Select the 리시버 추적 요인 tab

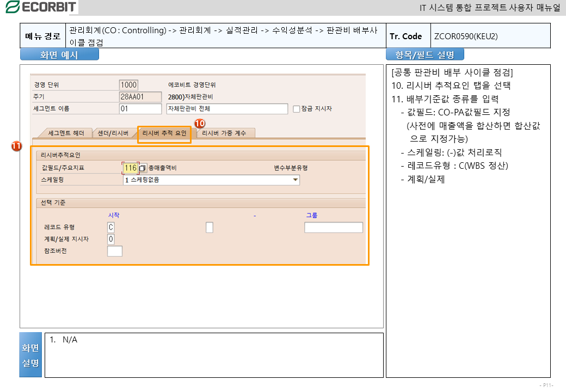click(x=164, y=133)
